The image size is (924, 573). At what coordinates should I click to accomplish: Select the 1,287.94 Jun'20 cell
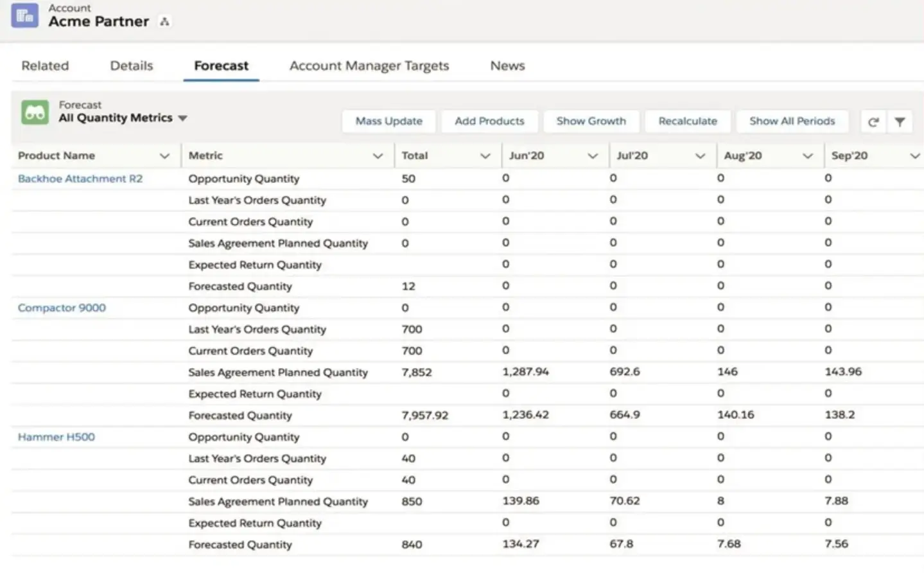click(525, 372)
